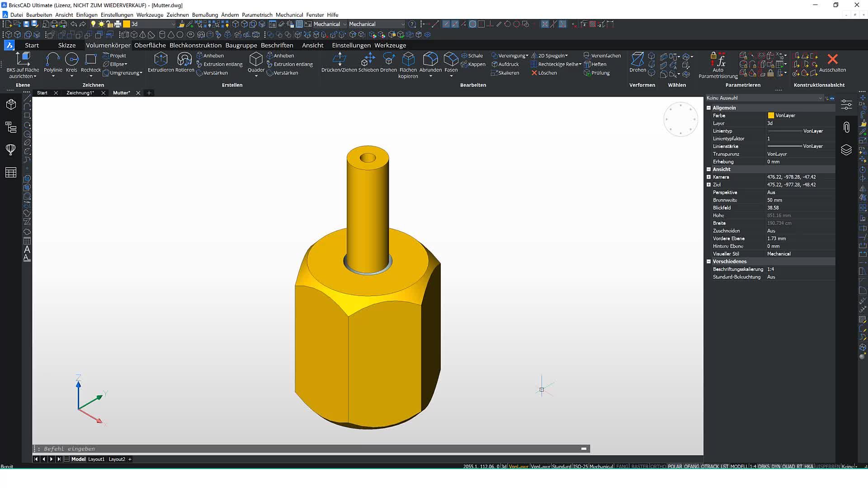This screenshot has height=488, width=868.
Task: Switch to the Zeichnung1* document tab
Action: tap(80, 93)
